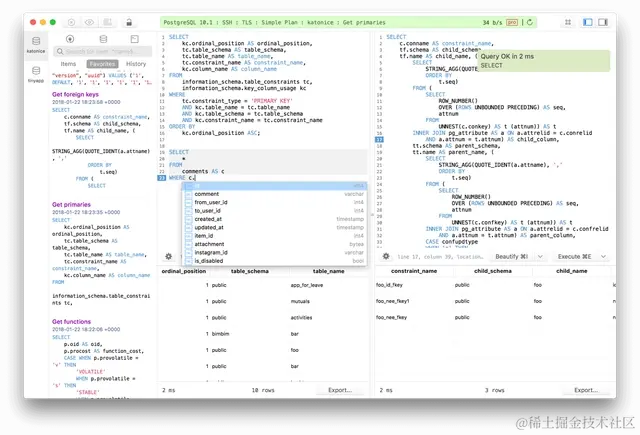Click the console log toolbar icon
This screenshot has height=435, width=640.
pos(107,22)
